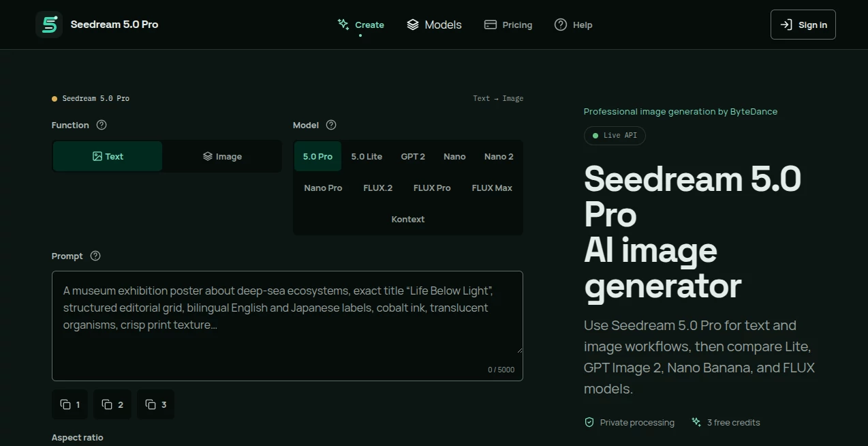The height and width of the screenshot is (446, 868).
Task: Click the question mark icon beside Help
Action: point(561,25)
